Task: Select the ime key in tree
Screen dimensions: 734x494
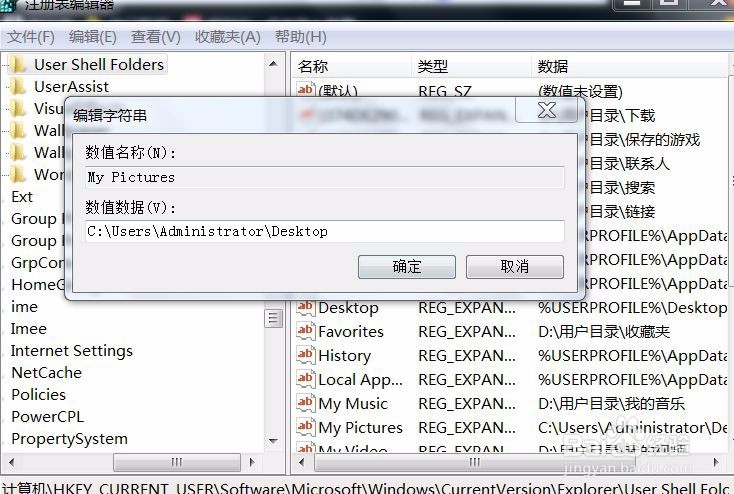Action: pos(24,307)
